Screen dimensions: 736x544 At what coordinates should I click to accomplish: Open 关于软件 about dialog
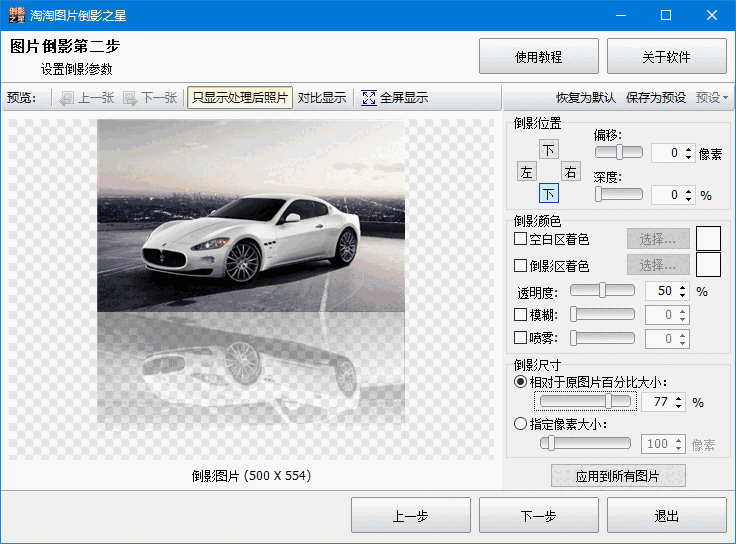click(x=667, y=57)
